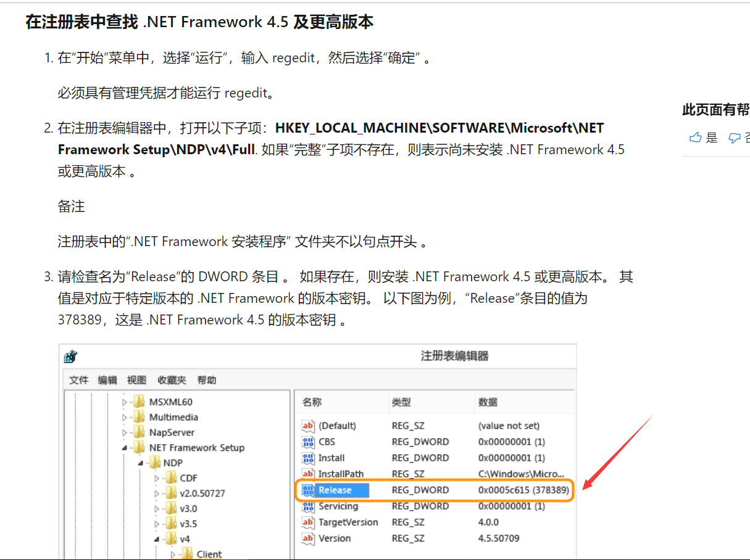750x560 pixels.
Task: Select the Release DWORD value icon
Action: [308, 490]
